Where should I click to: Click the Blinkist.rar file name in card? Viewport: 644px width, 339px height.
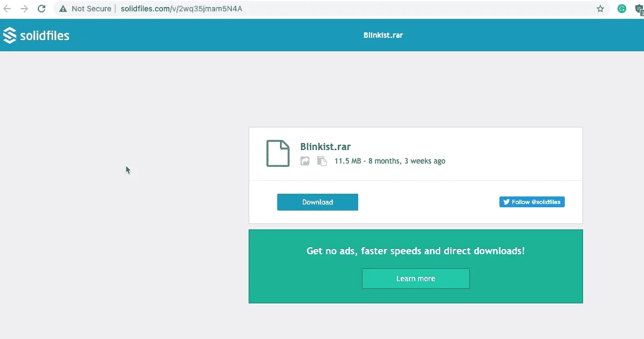point(325,147)
